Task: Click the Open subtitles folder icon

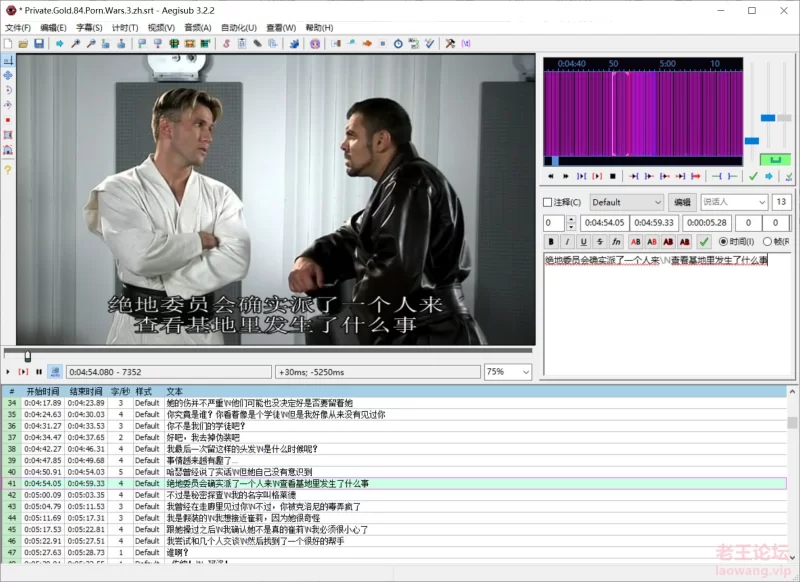Action: (24, 44)
